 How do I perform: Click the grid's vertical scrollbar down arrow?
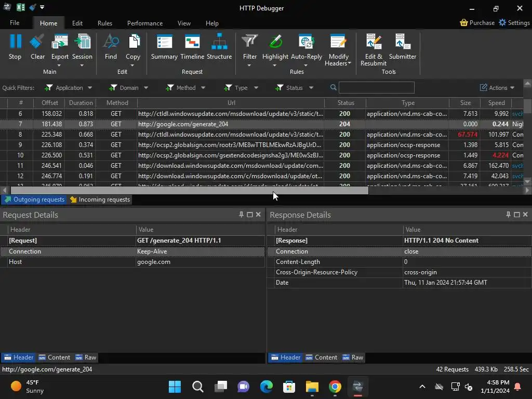527,181
